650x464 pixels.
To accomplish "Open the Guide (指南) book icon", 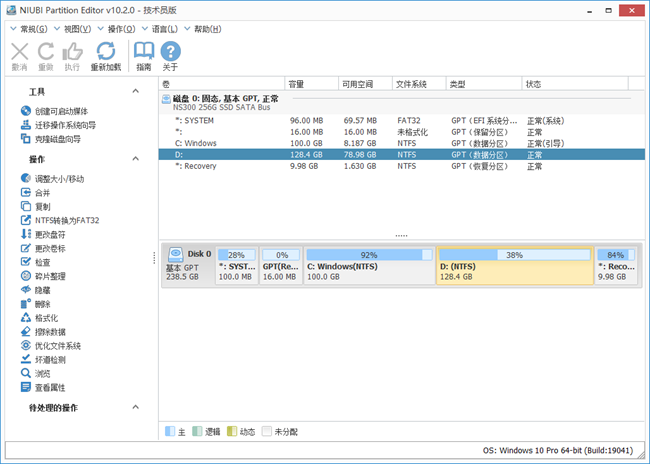I will [x=144, y=51].
